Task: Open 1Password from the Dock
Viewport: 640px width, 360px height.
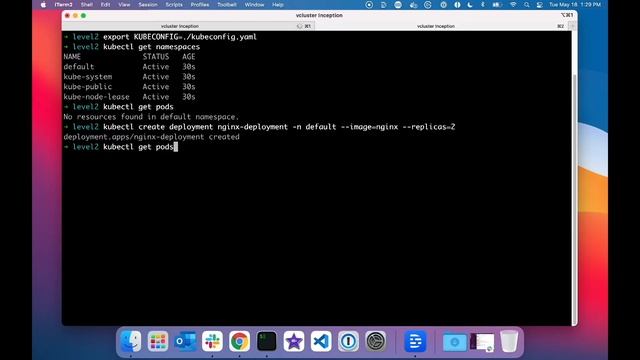Action: 348,341
